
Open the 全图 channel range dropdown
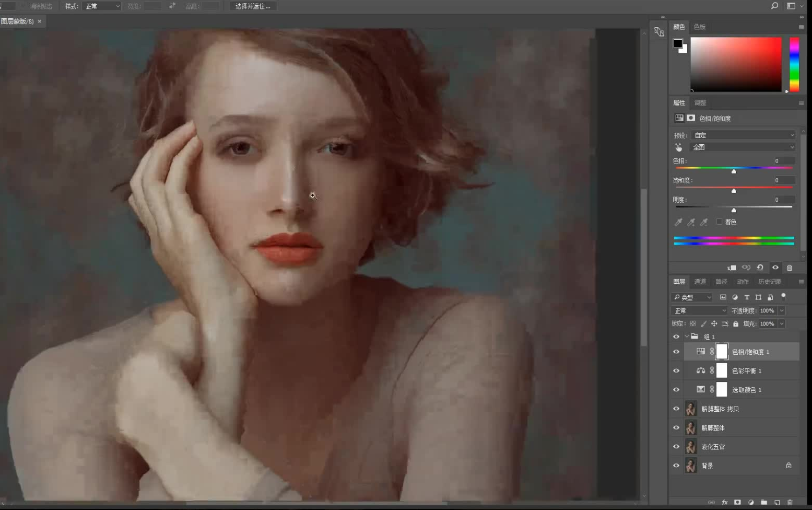click(743, 147)
